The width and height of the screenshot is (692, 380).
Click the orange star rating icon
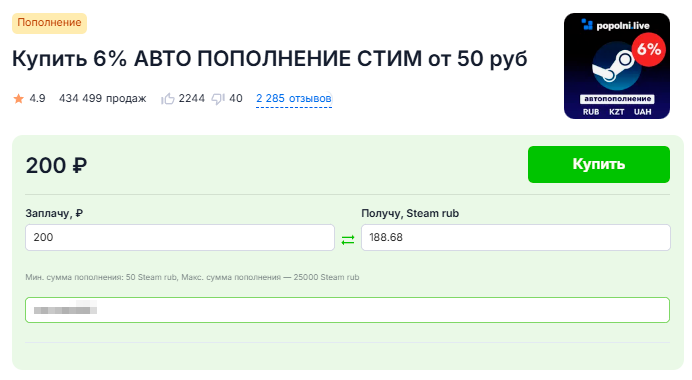(x=19, y=98)
